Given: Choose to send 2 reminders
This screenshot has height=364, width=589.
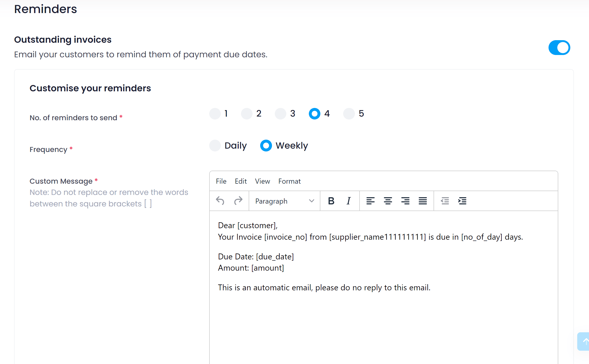Looking at the screenshot, I should (x=247, y=114).
